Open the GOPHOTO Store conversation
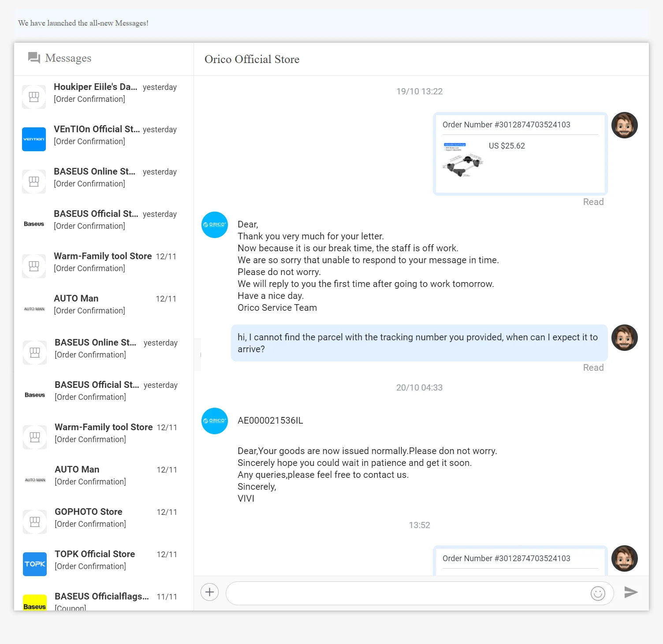Image resolution: width=663 pixels, height=644 pixels. 104,522
